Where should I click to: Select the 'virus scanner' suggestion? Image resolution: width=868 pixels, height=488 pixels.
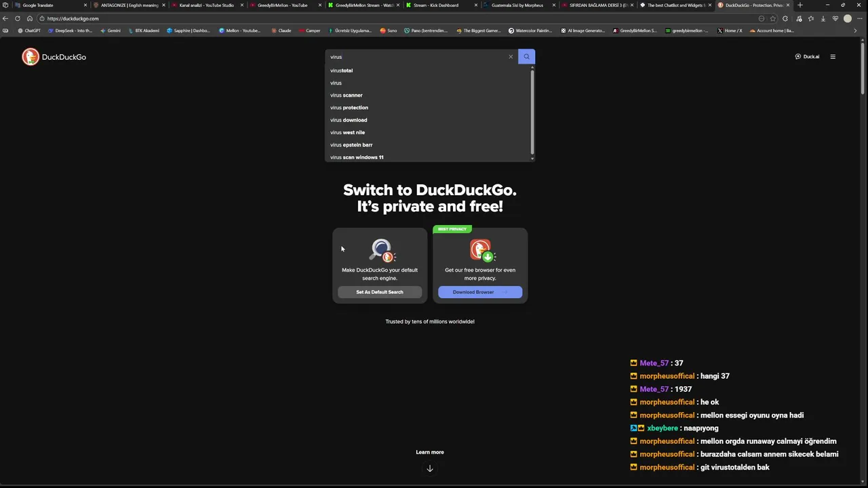pos(429,95)
